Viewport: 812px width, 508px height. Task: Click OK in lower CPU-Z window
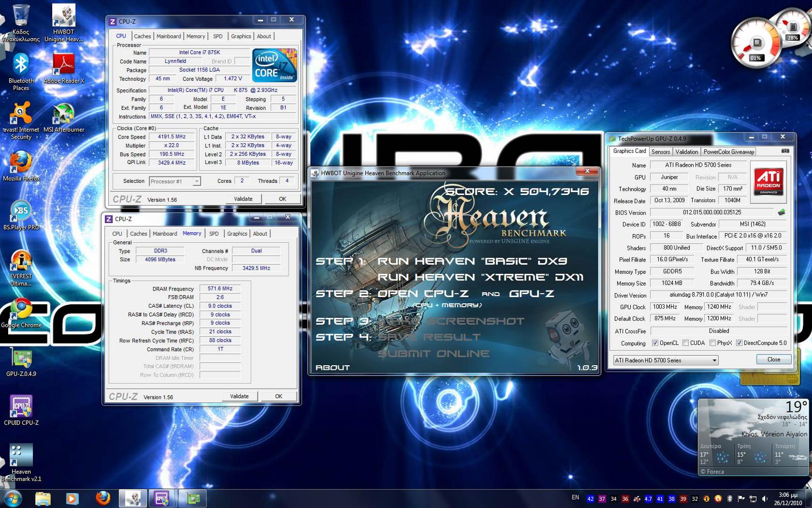tap(278, 396)
